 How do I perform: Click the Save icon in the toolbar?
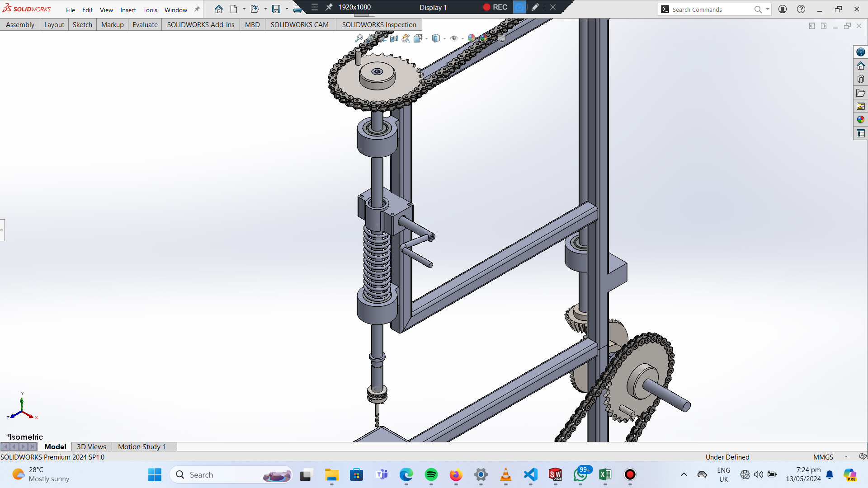pos(276,9)
